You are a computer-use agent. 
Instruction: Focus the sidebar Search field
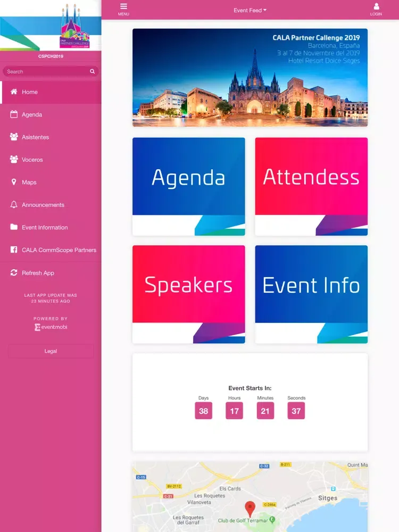[x=51, y=72]
